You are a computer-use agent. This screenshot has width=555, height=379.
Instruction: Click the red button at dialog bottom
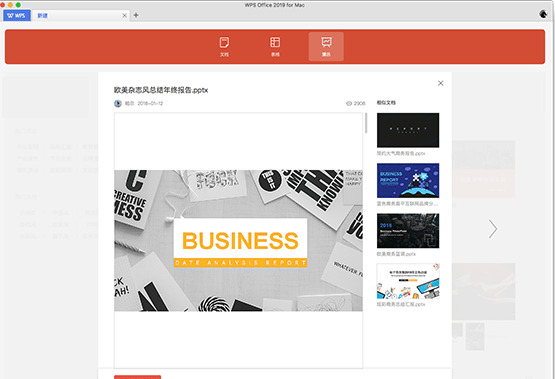137,377
